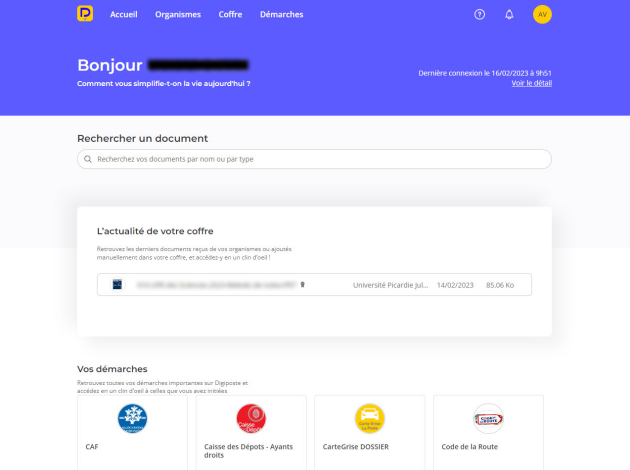The height and width of the screenshot is (470, 630).
Task: Click the Caisse des Dépôts red logo
Action: click(250, 417)
